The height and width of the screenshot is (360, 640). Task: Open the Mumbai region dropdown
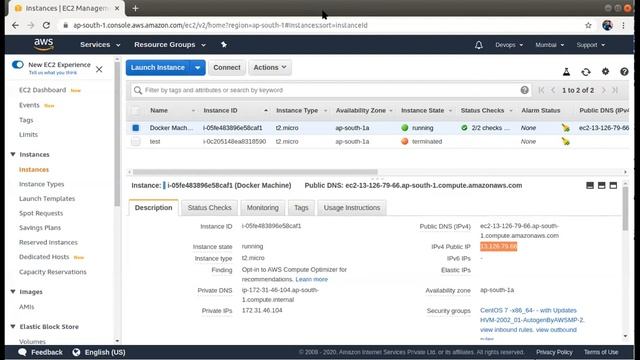[x=549, y=45]
